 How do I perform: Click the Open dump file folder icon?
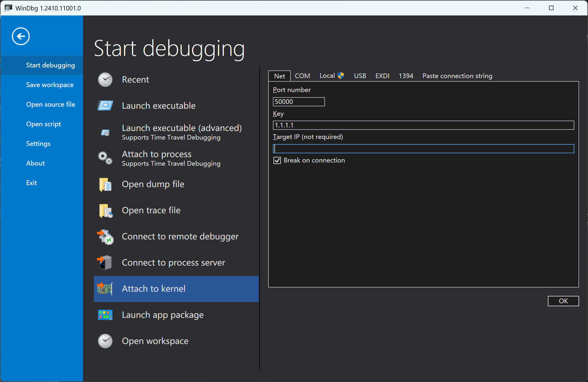tap(105, 184)
